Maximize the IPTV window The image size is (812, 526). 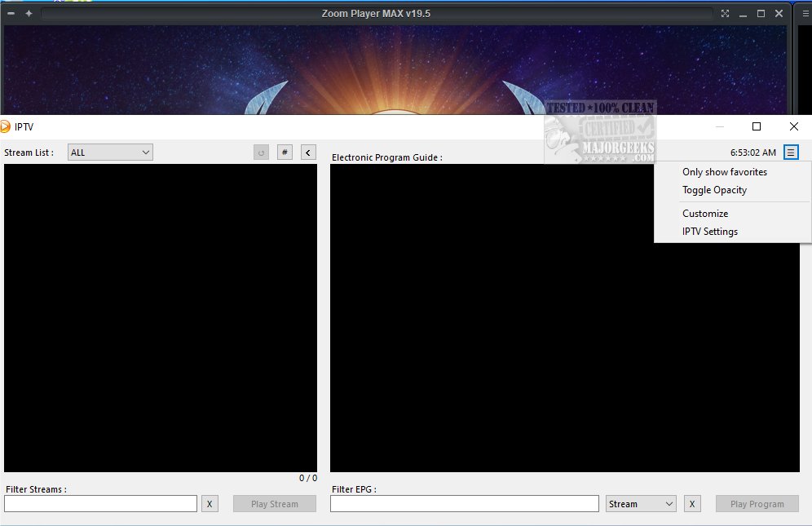click(x=756, y=126)
